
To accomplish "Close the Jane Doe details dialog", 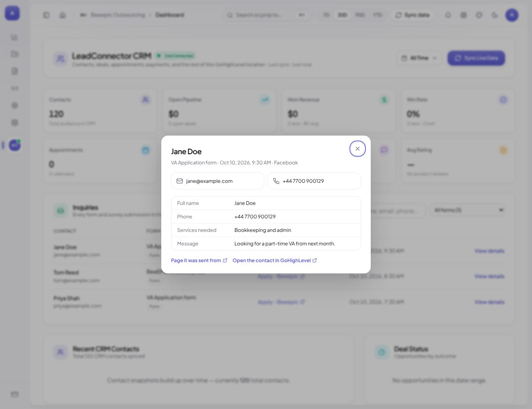I will [358, 149].
